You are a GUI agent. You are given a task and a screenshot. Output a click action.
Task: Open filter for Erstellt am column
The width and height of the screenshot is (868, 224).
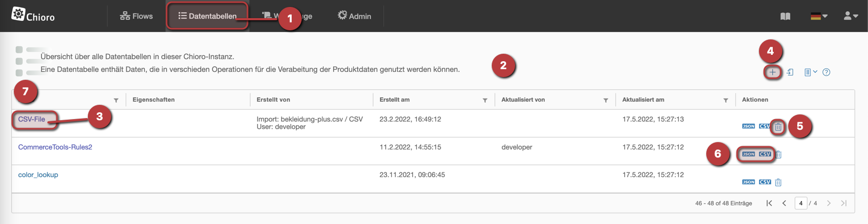(485, 100)
